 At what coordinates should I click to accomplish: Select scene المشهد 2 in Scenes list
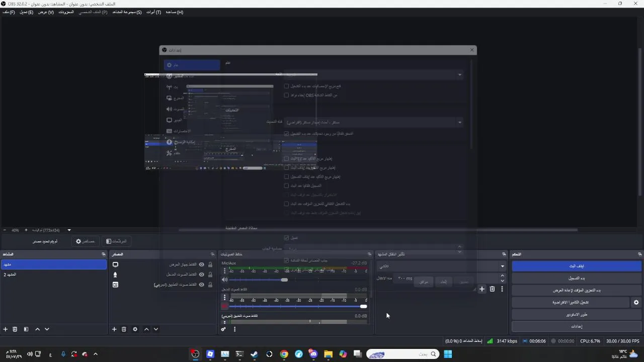point(53,275)
